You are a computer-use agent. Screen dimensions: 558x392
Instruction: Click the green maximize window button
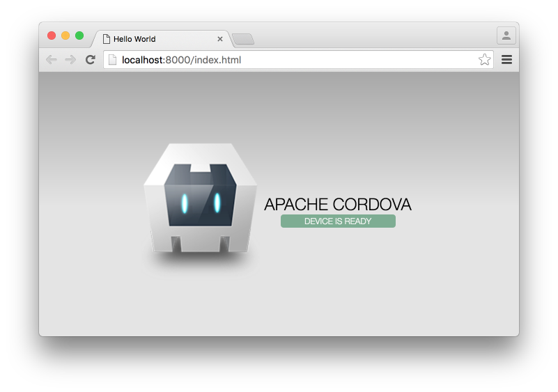[79, 36]
